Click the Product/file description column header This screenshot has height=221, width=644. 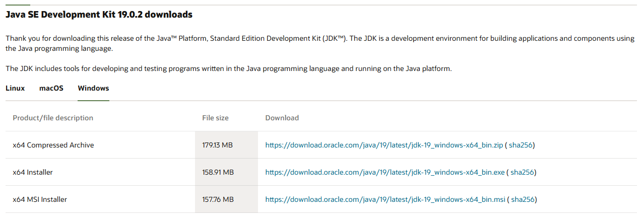tap(53, 118)
